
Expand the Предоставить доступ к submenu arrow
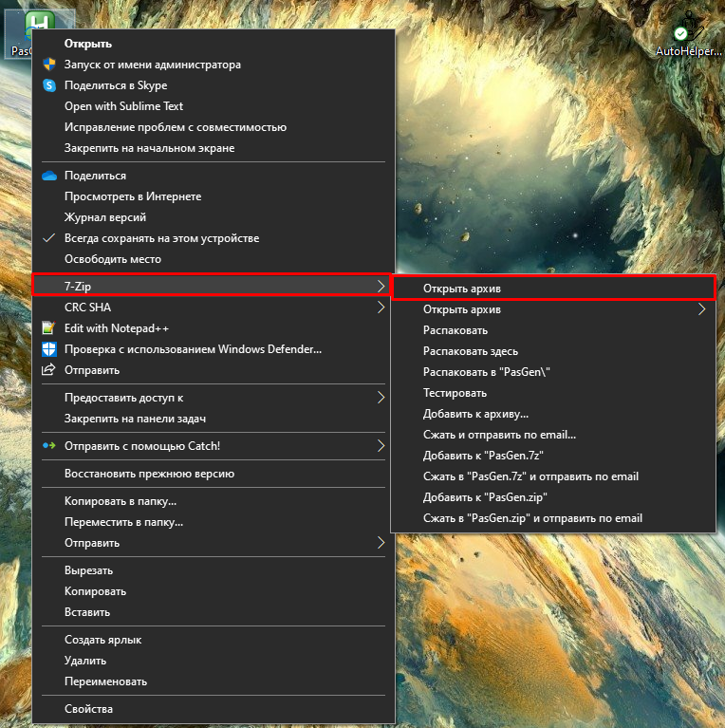coord(381,398)
